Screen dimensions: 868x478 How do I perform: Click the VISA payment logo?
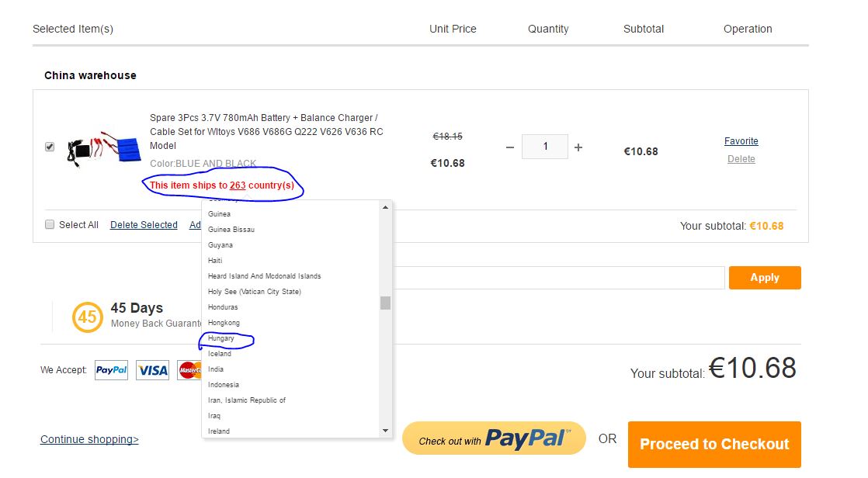(x=153, y=370)
